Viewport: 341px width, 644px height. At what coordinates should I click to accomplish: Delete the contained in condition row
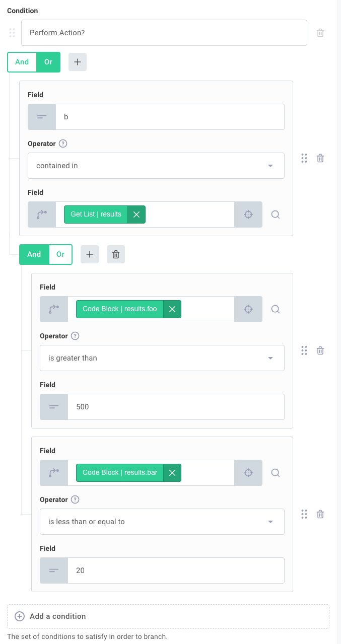click(x=320, y=158)
